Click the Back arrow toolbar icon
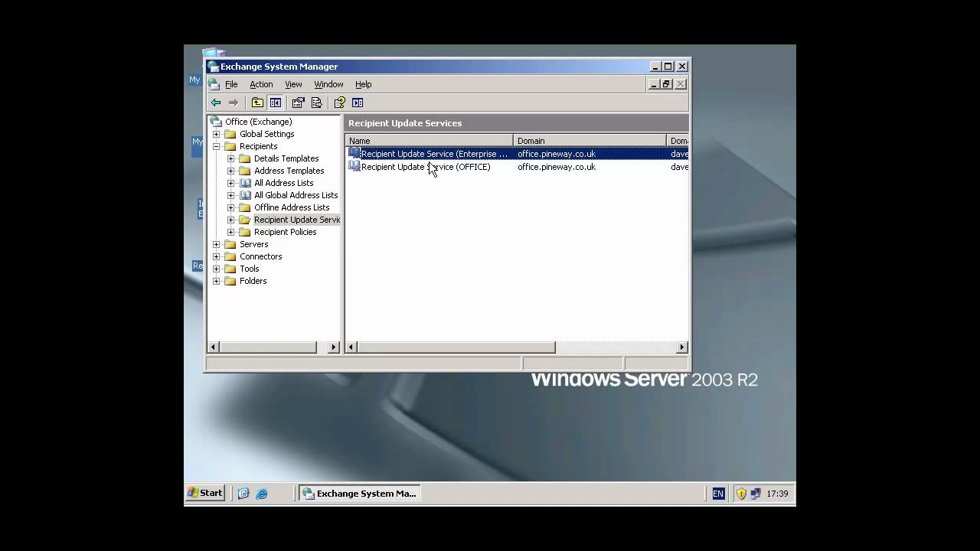This screenshot has height=551, width=980. point(216,103)
